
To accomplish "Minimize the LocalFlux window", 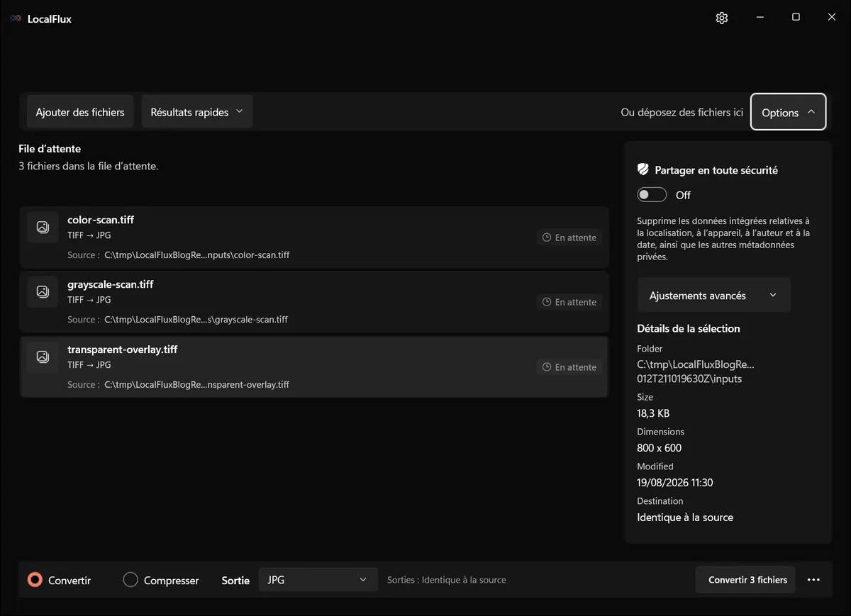I will coord(760,18).
